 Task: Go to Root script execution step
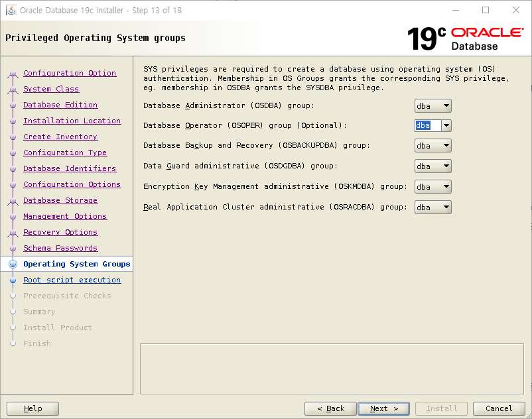pos(72,280)
